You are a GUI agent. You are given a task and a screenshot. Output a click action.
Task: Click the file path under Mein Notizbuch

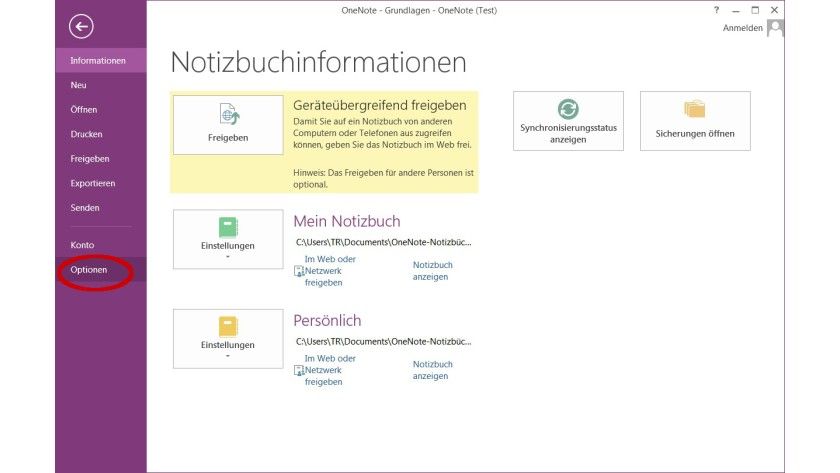coord(384,242)
